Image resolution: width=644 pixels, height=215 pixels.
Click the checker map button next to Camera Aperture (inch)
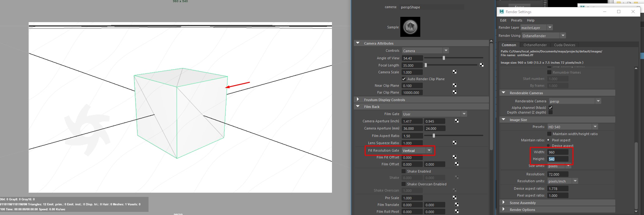(x=457, y=121)
